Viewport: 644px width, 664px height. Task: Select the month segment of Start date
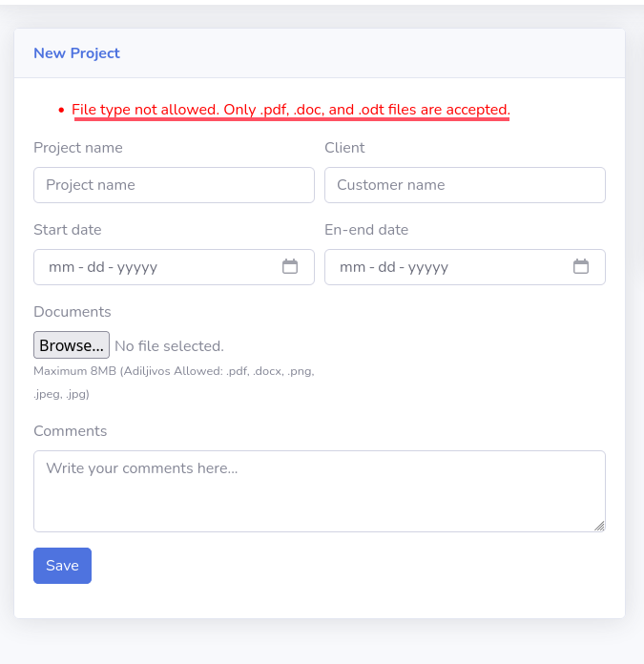click(x=61, y=267)
